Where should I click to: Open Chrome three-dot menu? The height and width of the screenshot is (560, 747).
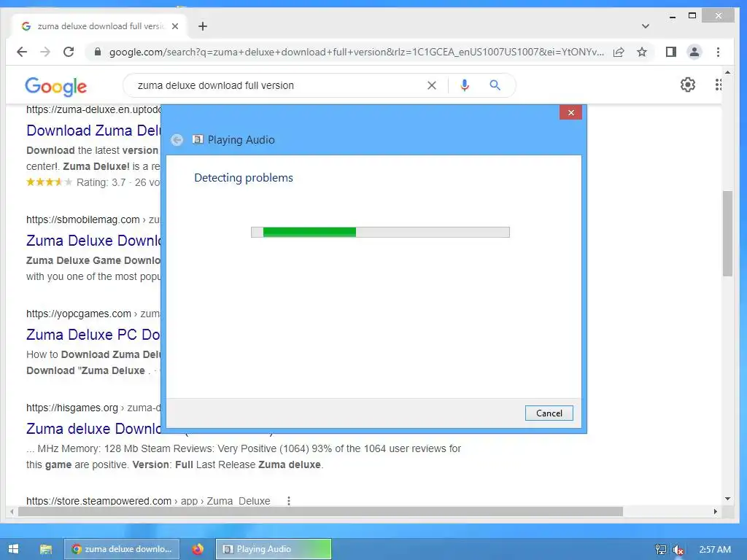click(718, 52)
